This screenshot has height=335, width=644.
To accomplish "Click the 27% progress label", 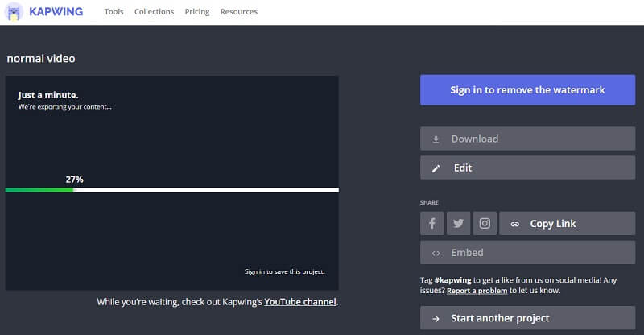I will [x=74, y=180].
